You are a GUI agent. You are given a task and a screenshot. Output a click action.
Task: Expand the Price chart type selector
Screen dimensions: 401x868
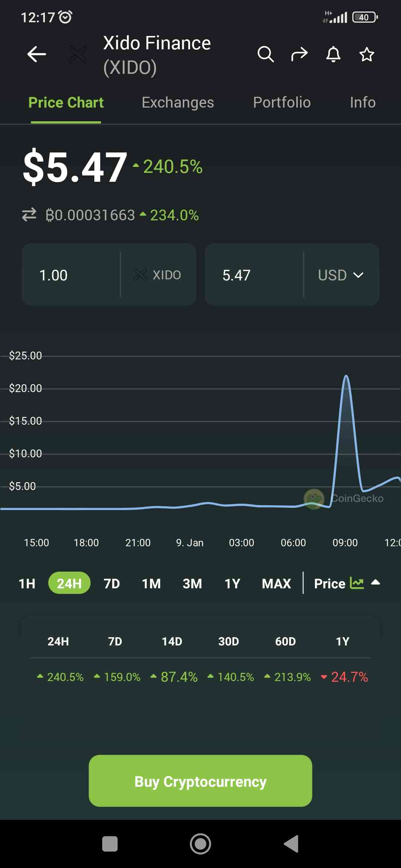[x=339, y=583]
